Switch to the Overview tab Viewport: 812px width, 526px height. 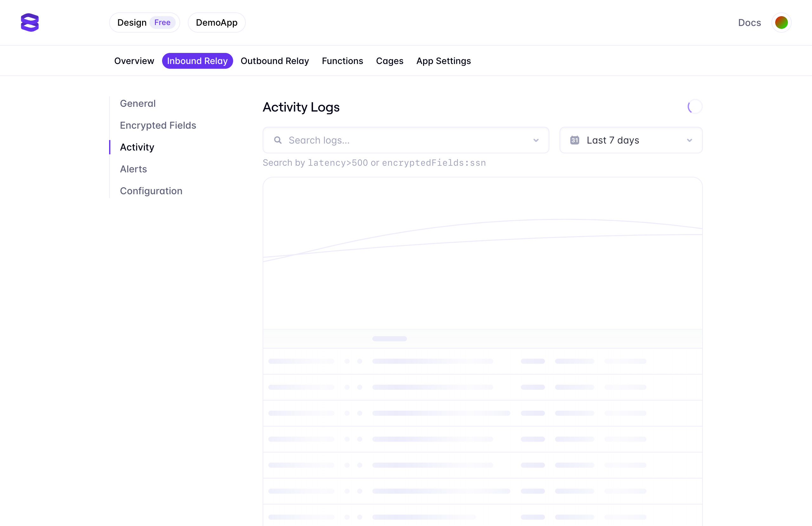tap(134, 61)
